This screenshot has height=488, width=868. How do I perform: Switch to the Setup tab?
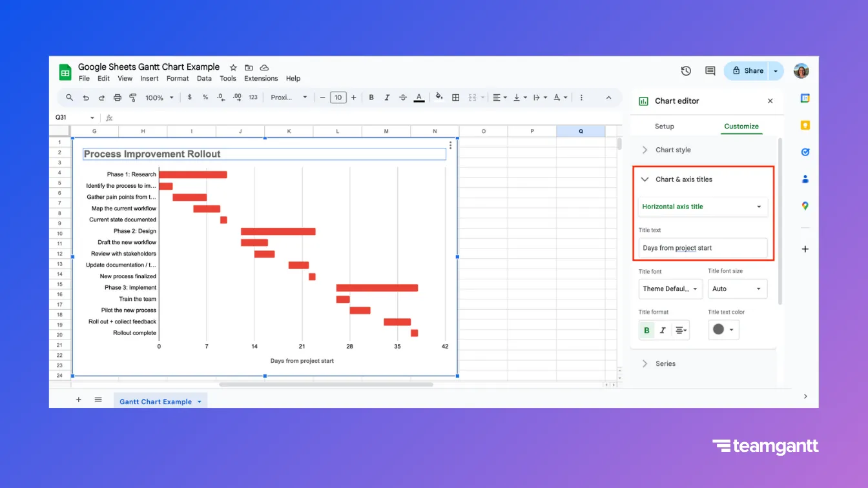(665, 126)
